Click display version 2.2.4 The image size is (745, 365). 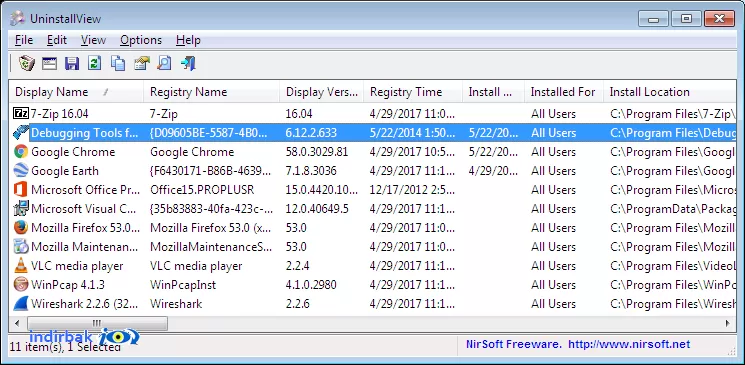(297, 266)
